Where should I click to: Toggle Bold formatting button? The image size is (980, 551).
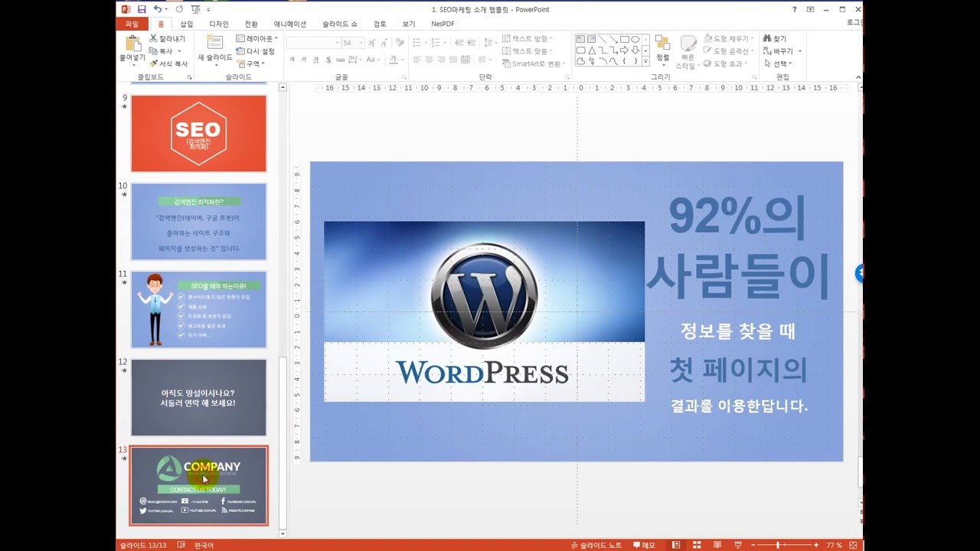coord(291,60)
